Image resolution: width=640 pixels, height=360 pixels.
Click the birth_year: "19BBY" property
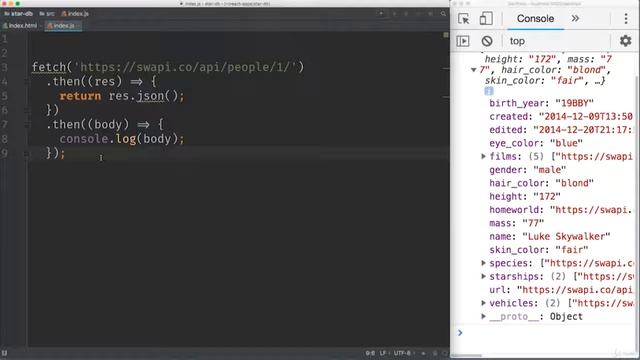541,103
